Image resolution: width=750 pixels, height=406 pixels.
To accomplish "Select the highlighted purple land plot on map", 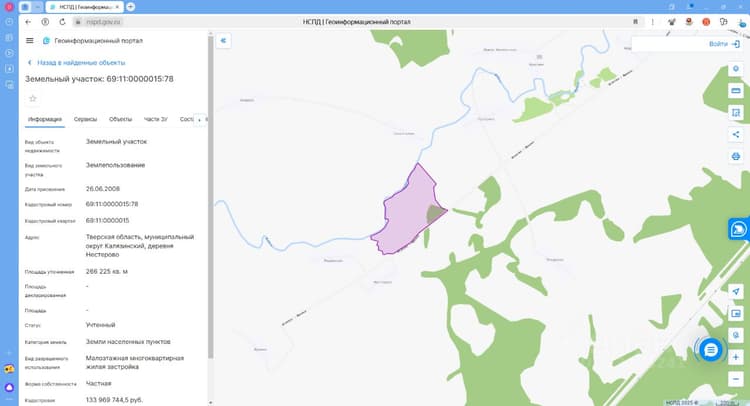I will 407,213.
